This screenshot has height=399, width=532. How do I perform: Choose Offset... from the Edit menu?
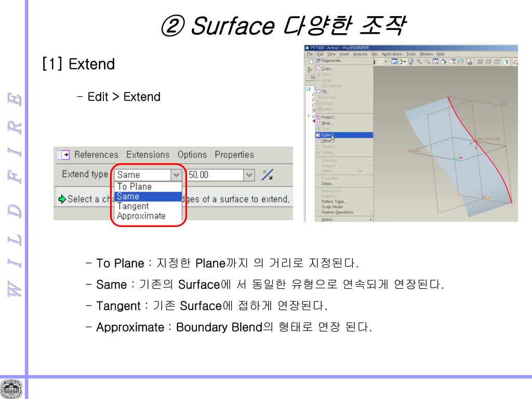(344, 141)
